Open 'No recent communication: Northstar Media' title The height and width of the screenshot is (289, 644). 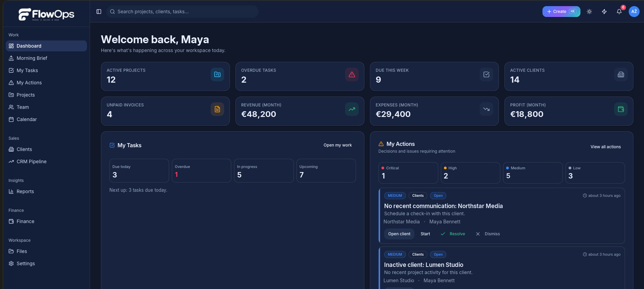443,206
